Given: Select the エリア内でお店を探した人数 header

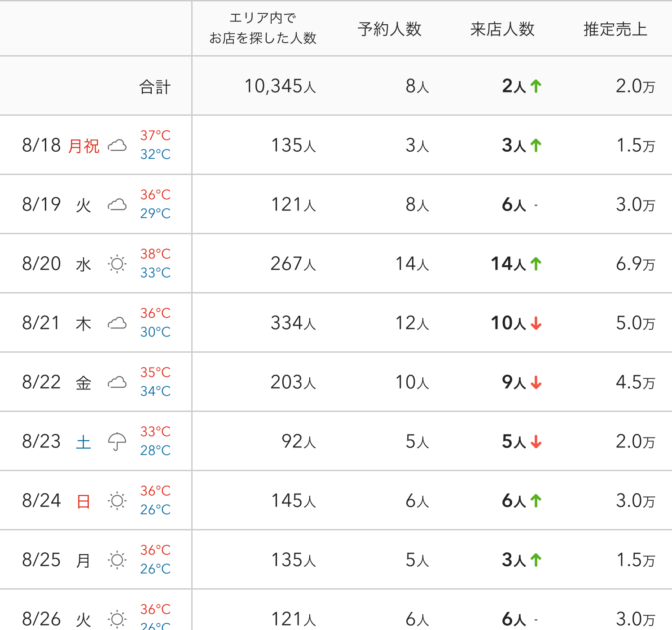Looking at the screenshot, I should tap(263, 28).
